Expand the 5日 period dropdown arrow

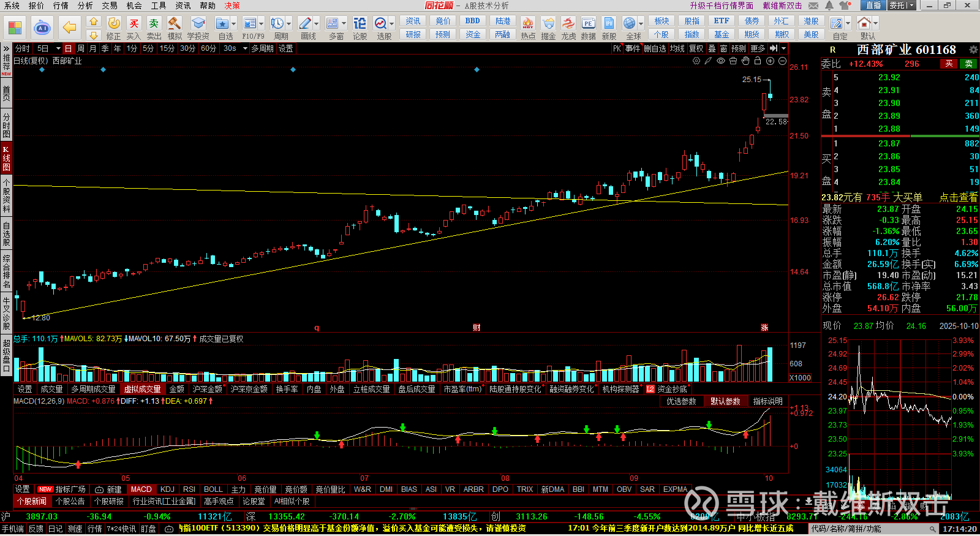pos(58,48)
